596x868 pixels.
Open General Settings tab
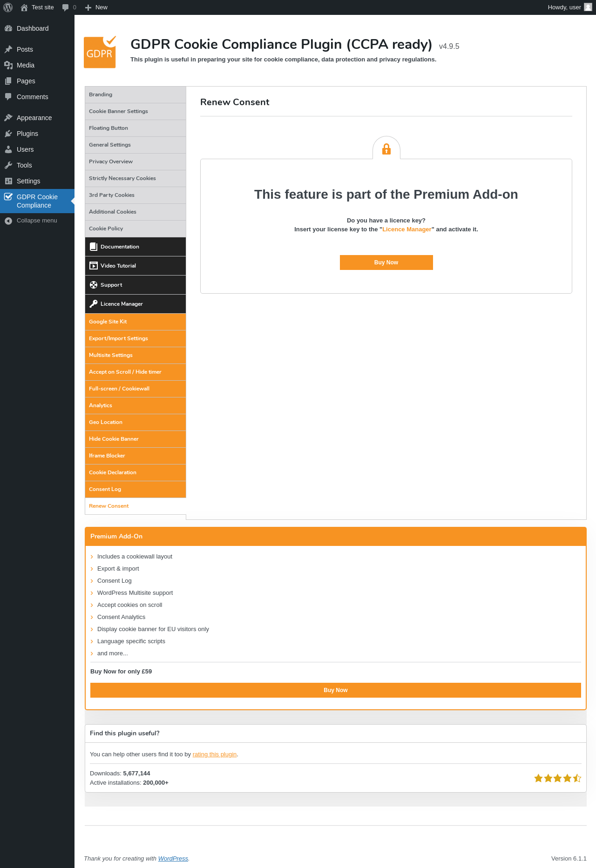click(135, 145)
